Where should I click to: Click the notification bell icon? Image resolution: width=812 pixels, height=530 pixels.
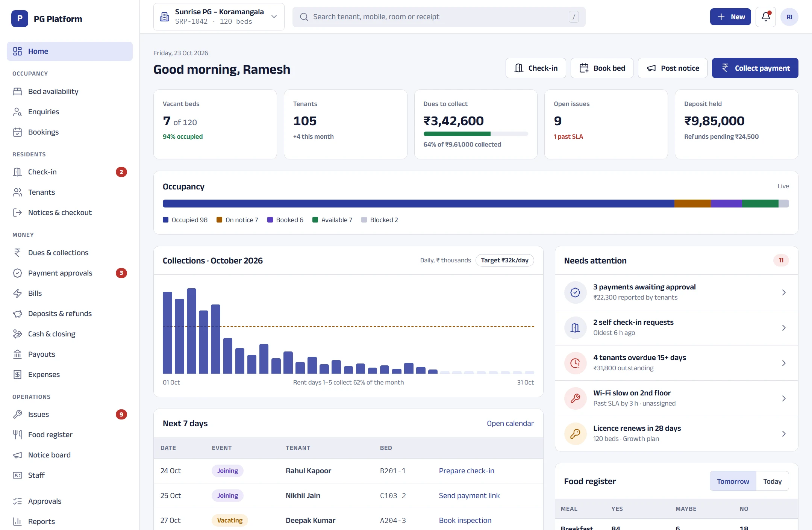[766, 17]
